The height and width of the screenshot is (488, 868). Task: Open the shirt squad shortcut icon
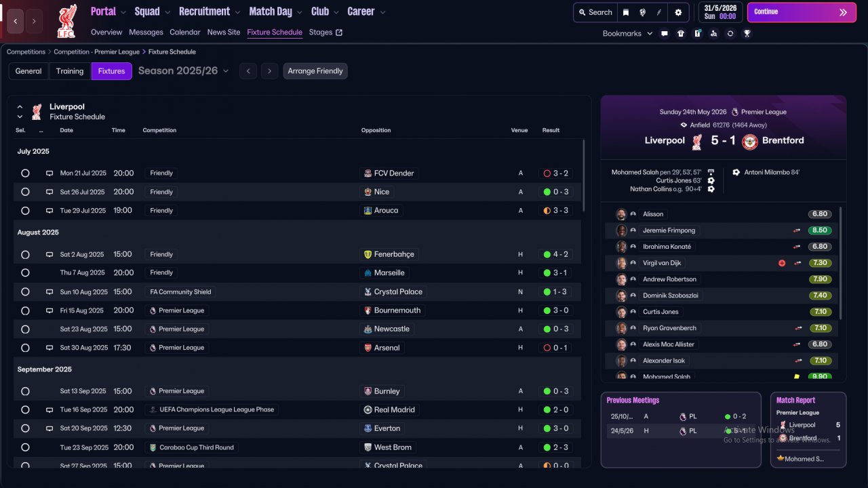tap(681, 33)
